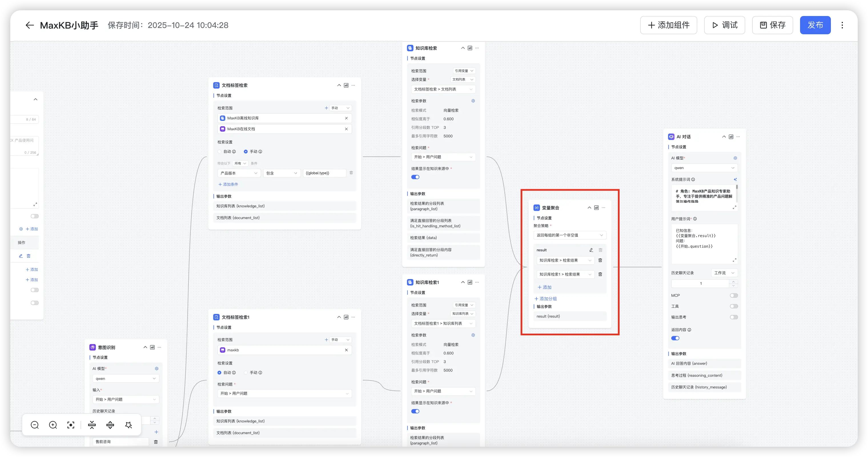This screenshot has height=457, width=868.
Task: Open the qwen AI 模型 dropdown in AI 对话
Action: [x=704, y=168]
